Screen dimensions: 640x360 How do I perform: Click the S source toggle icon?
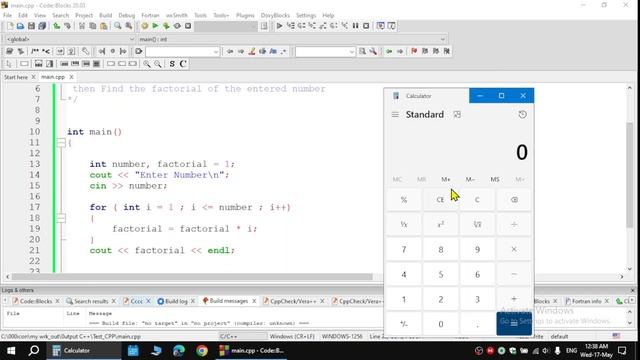click(172, 64)
